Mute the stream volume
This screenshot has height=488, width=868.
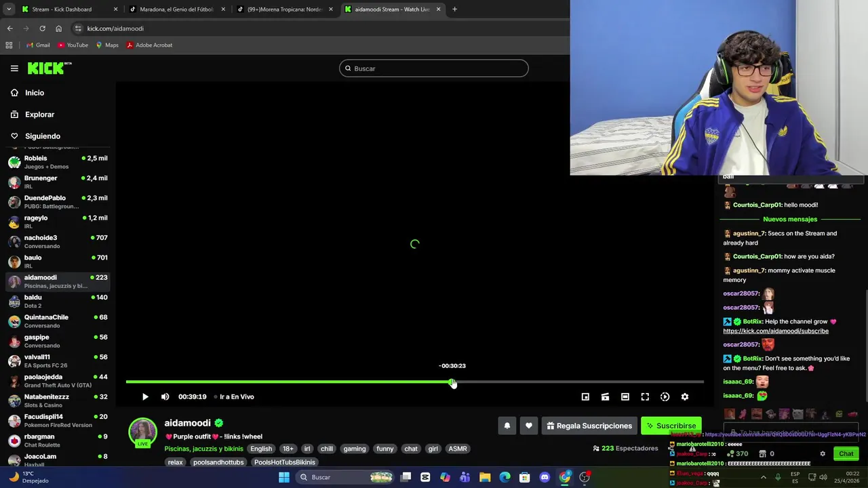point(165,396)
